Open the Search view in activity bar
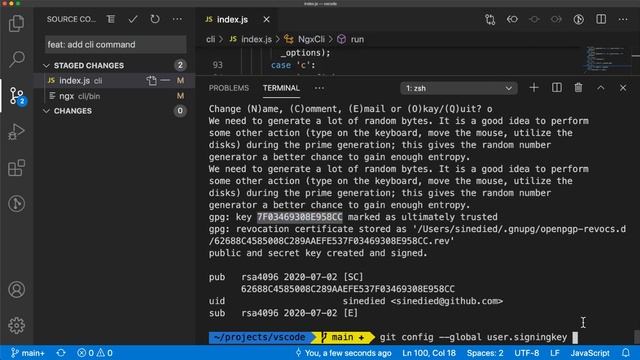This screenshot has height=360, width=640. 16,59
